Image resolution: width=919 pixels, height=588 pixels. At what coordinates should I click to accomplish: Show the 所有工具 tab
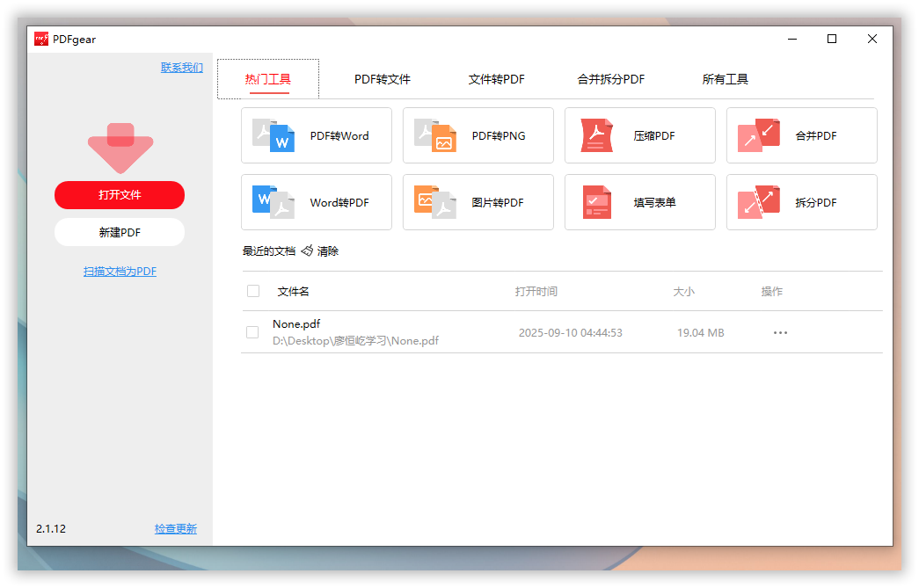(726, 79)
